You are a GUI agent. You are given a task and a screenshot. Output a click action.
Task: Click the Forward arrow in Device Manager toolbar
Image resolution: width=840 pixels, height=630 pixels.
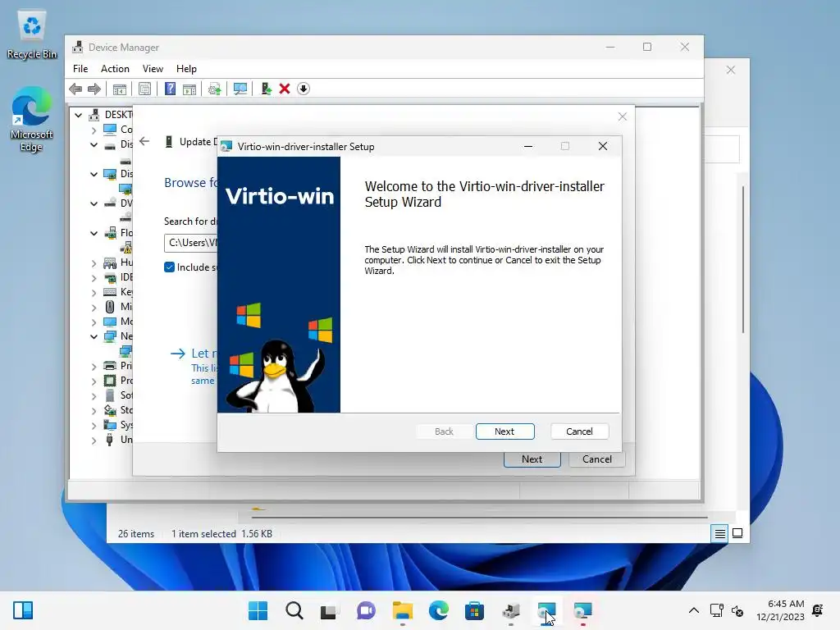click(94, 89)
